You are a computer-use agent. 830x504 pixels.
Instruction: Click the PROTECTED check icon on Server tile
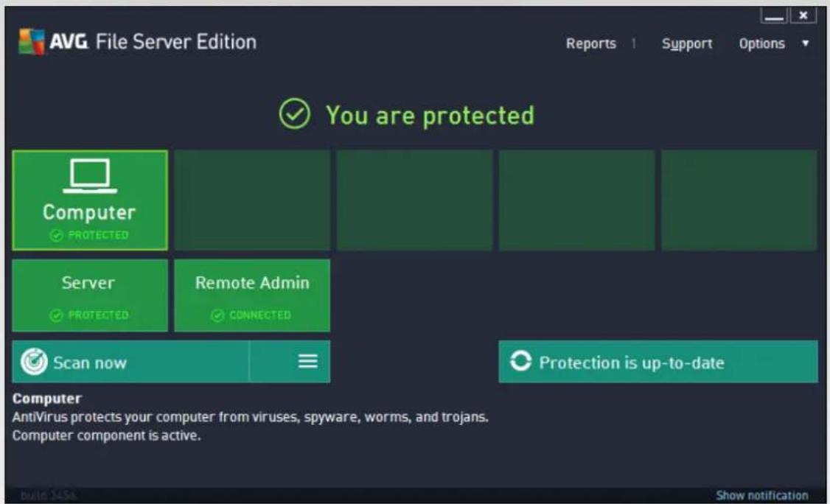click(x=56, y=315)
